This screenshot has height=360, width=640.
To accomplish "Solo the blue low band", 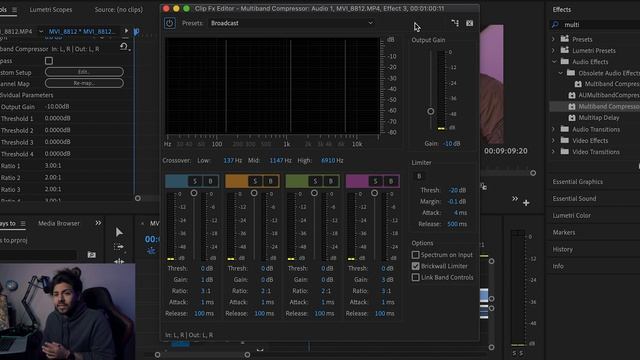I will pyautogui.click(x=195, y=181).
